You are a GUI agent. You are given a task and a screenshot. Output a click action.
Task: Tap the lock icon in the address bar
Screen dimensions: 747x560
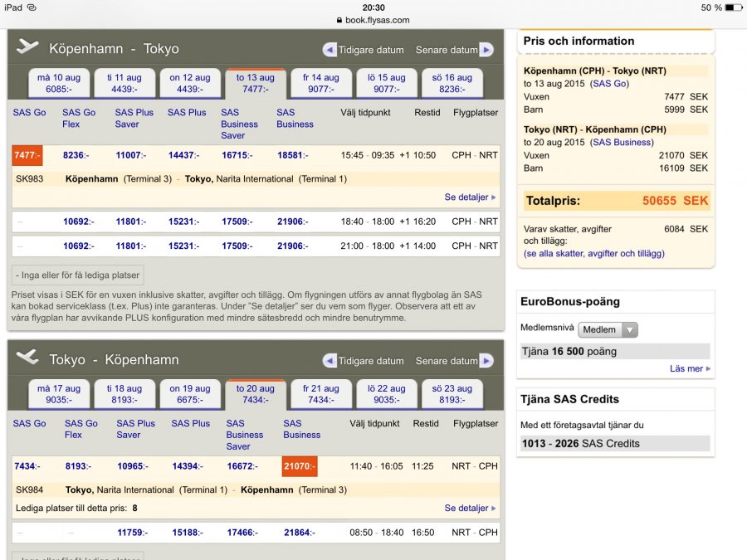click(x=339, y=20)
